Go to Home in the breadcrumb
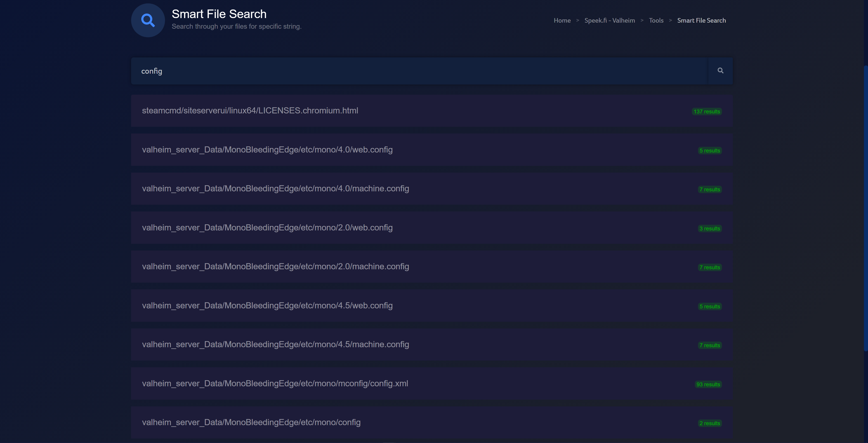 (x=562, y=21)
